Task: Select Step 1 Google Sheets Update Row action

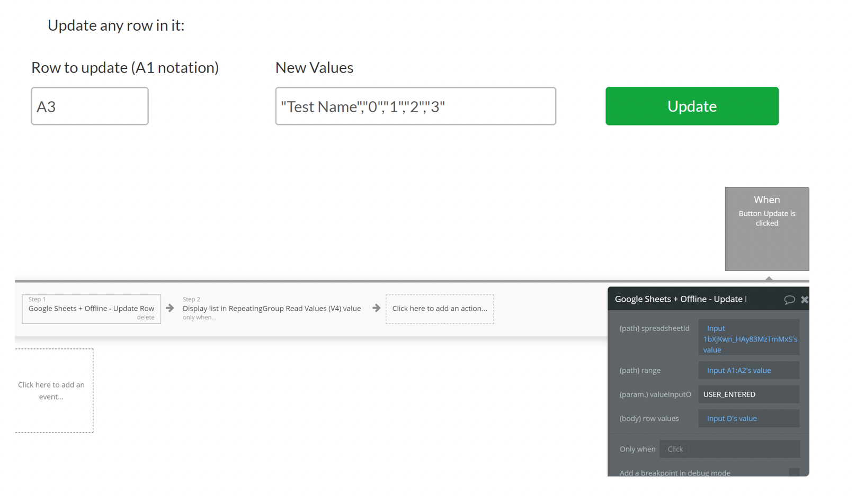Action: coord(91,309)
